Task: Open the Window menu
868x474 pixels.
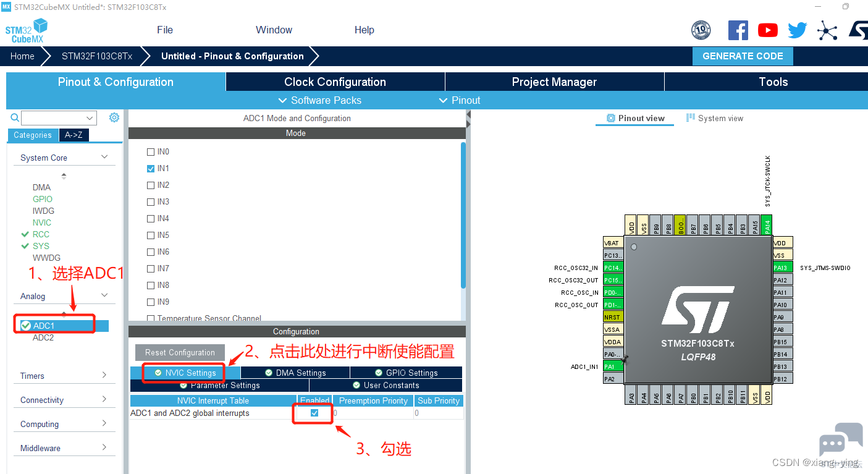Action: 274,30
